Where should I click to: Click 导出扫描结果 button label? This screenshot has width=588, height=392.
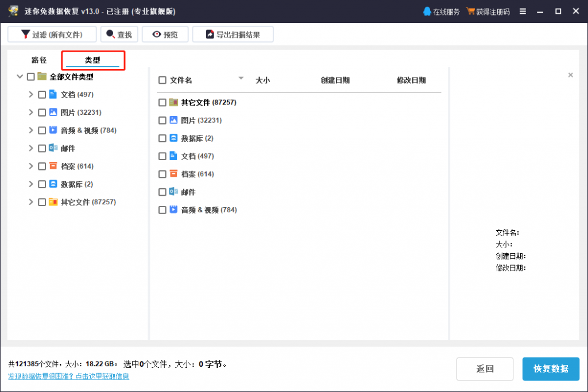click(x=238, y=35)
